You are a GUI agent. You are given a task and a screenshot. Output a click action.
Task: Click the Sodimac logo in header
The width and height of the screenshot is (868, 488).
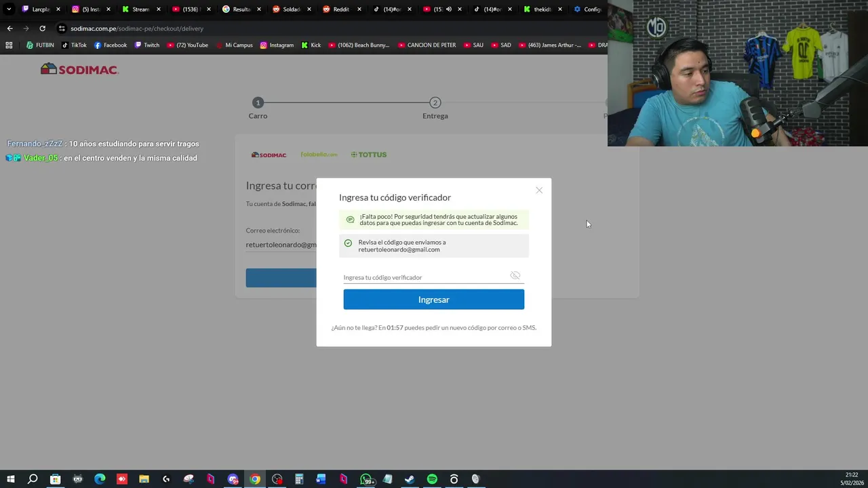[79, 69]
